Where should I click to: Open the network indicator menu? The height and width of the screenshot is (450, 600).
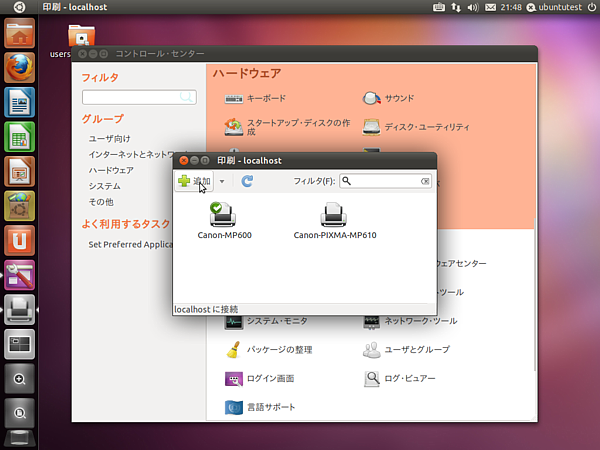[456, 7]
